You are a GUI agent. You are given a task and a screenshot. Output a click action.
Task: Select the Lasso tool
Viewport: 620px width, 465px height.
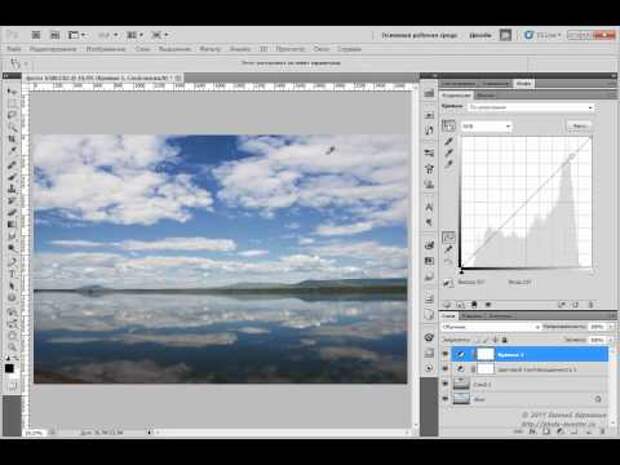[12, 115]
